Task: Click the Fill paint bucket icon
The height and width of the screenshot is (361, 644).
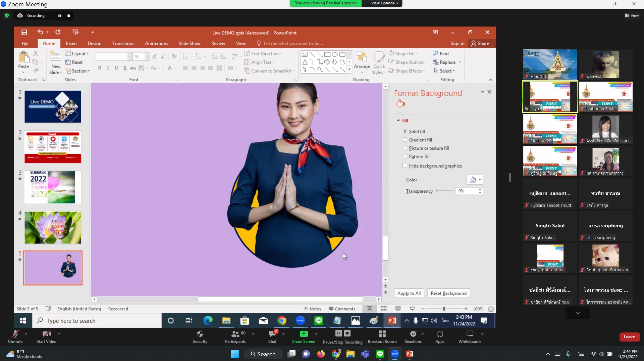Action: (x=400, y=103)
